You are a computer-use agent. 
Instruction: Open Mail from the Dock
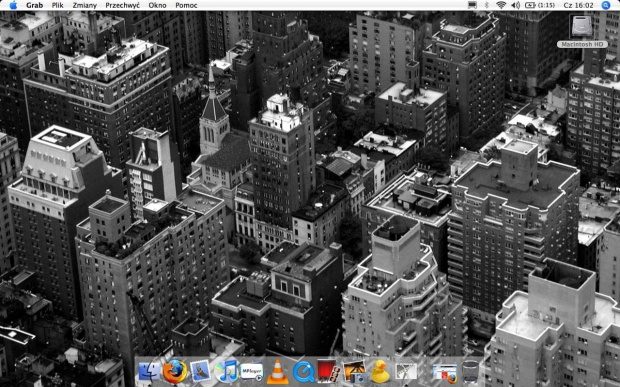(x=200, y=372)
